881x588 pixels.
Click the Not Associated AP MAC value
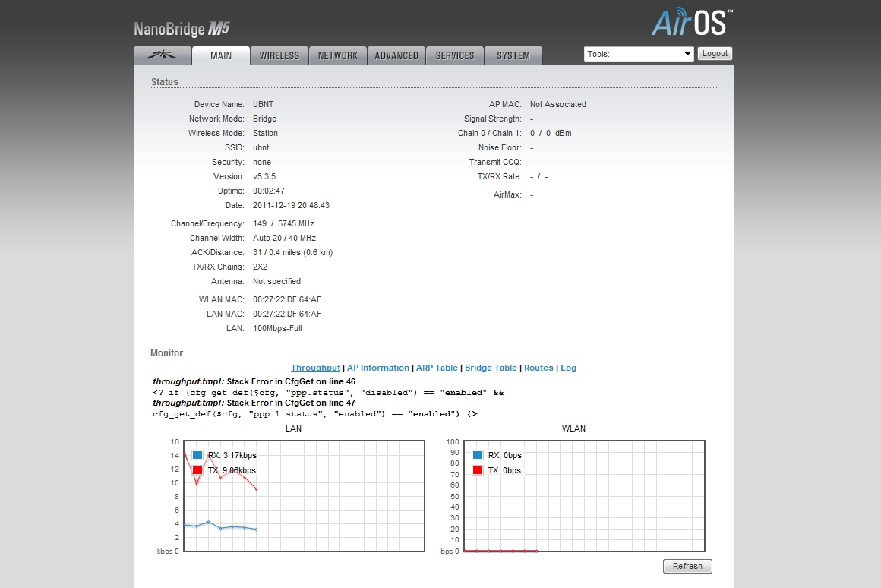558,104
